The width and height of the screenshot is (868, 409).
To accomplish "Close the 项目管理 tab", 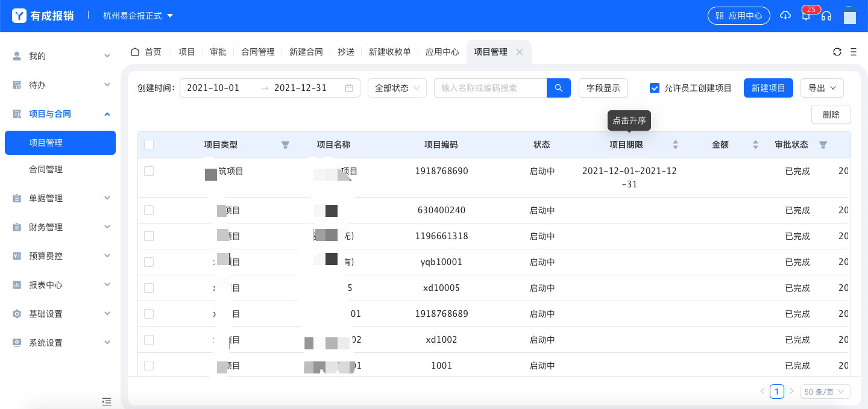I will click(520, 52).
